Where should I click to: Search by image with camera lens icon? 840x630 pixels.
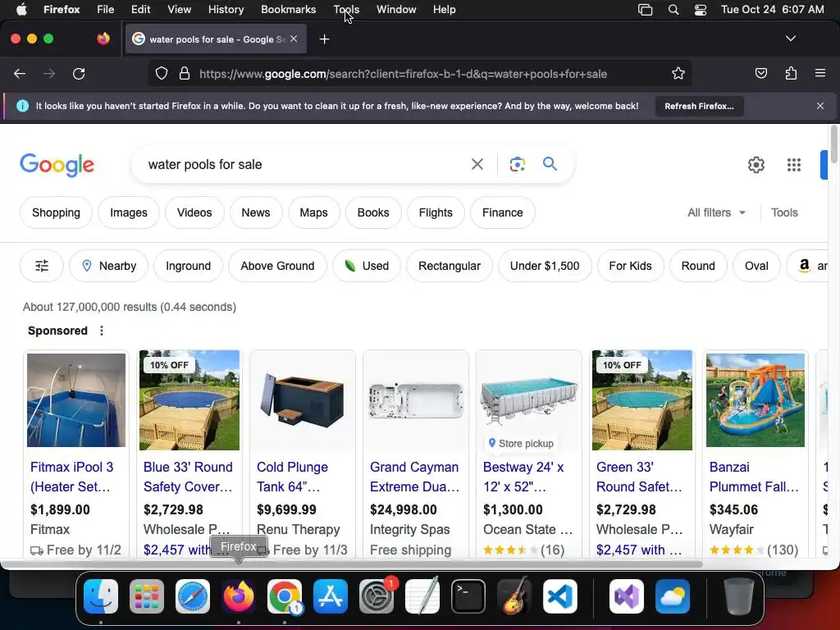517,164
